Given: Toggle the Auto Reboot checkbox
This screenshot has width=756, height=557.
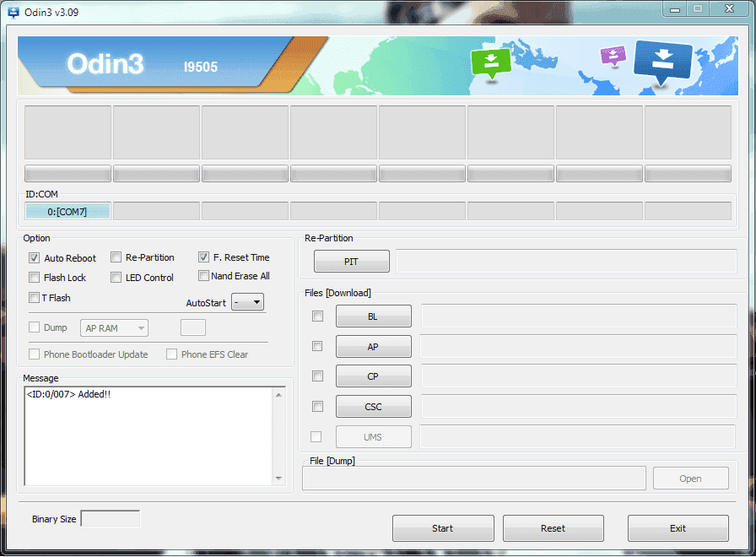Looking at the screenshot, I should (34, 258).
